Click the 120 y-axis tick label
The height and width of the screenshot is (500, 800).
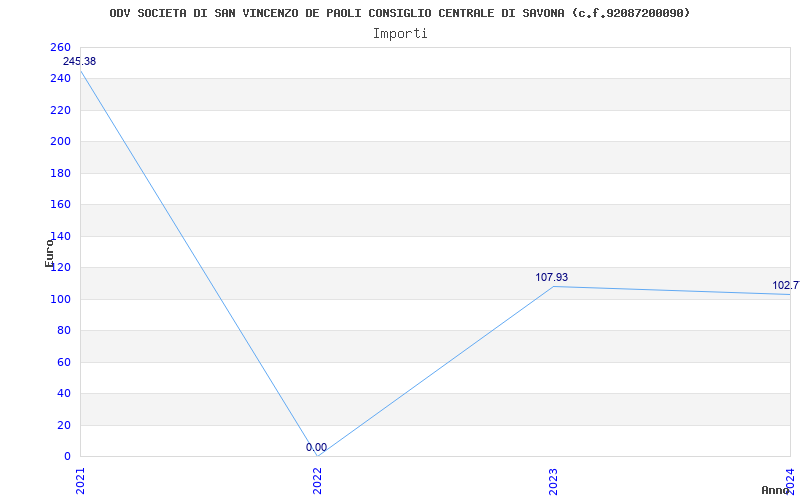coord(60,268)
